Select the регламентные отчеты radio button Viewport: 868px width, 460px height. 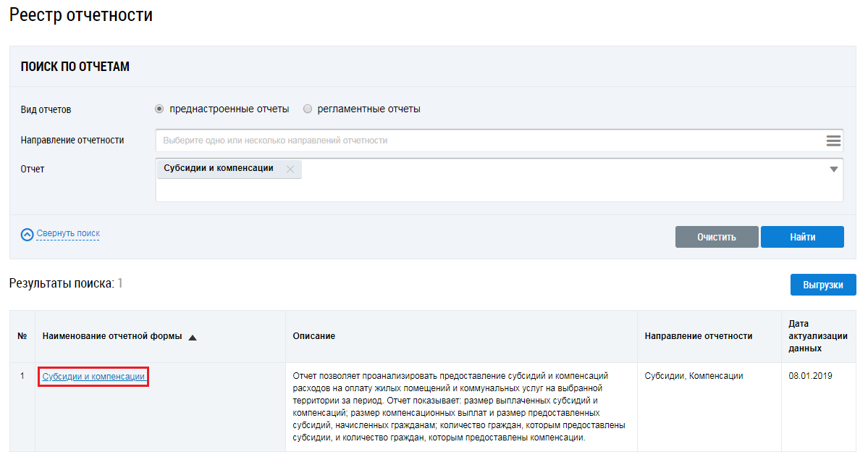pyautogui.click(x=308, y=109)
